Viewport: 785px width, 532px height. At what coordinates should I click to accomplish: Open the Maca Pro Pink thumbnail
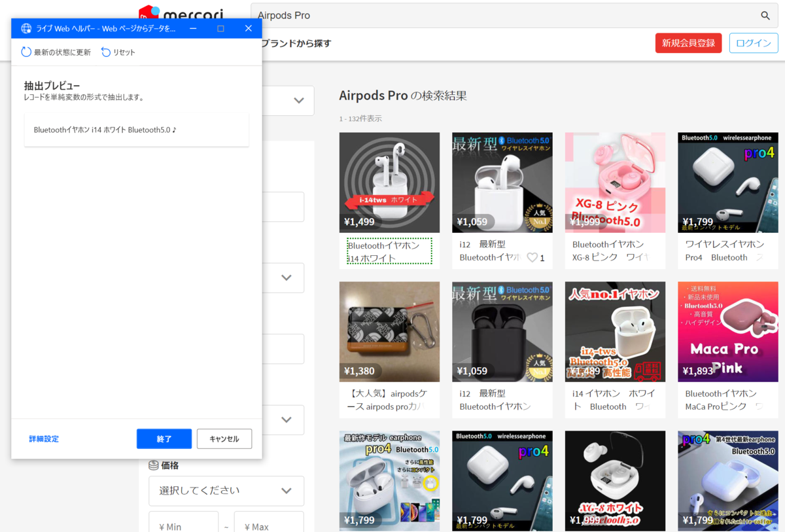pyautogui.click(x=728, y=332)
